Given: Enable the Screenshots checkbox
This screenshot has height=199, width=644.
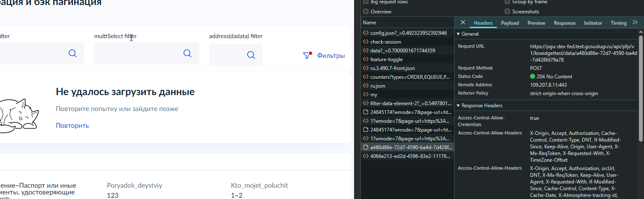Looking at the screenshot, I should coord(507,11).
